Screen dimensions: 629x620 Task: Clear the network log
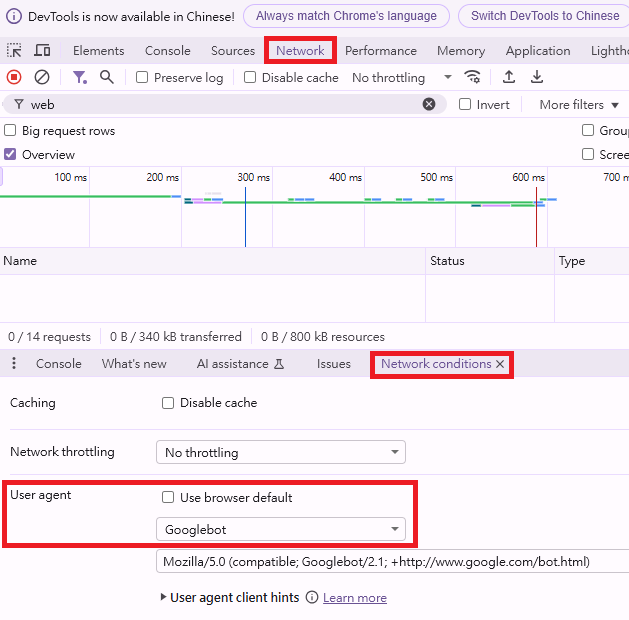(42, 77)
